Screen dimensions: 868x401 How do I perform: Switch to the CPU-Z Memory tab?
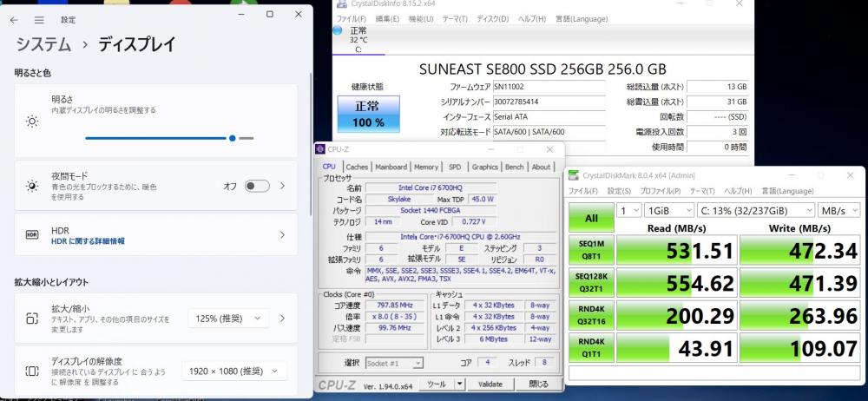(425, 167)
